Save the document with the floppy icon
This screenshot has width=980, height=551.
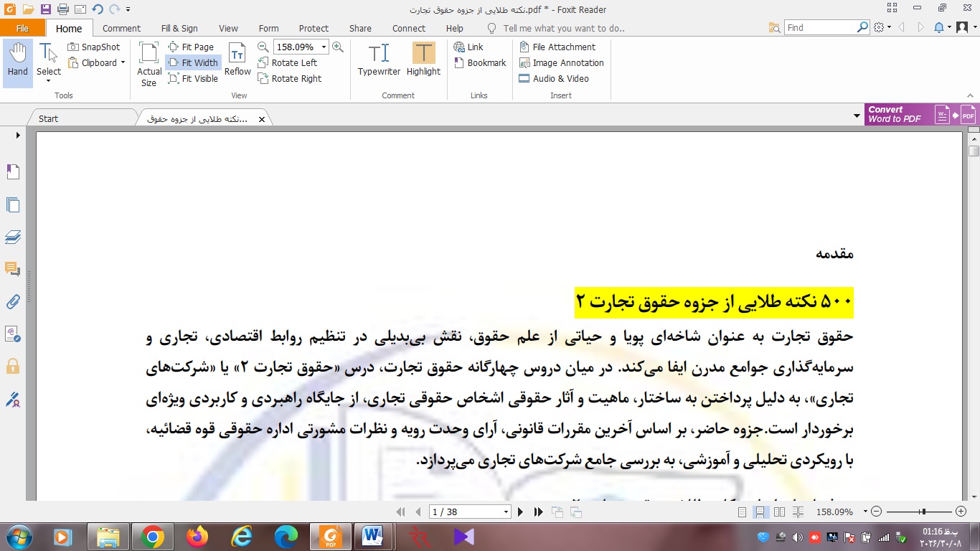pyautogui.click(x=46, y=9)
